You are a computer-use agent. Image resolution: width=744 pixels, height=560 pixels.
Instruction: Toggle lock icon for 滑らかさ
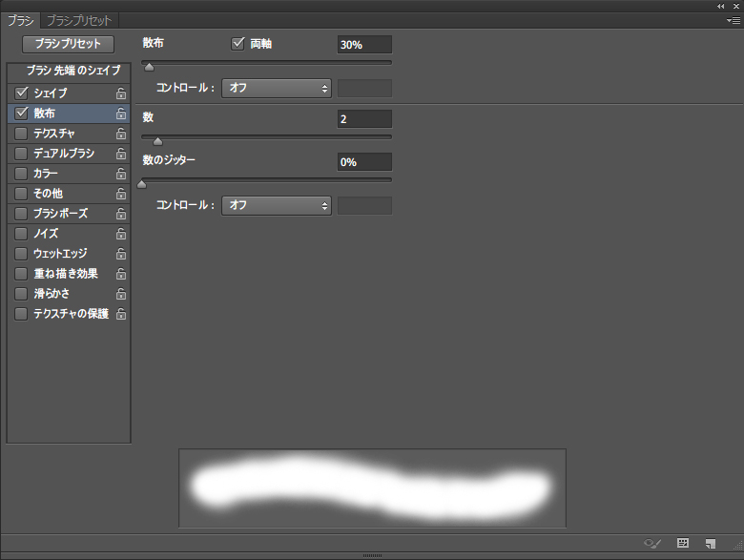pyautogui.click(x=121, y=294)
